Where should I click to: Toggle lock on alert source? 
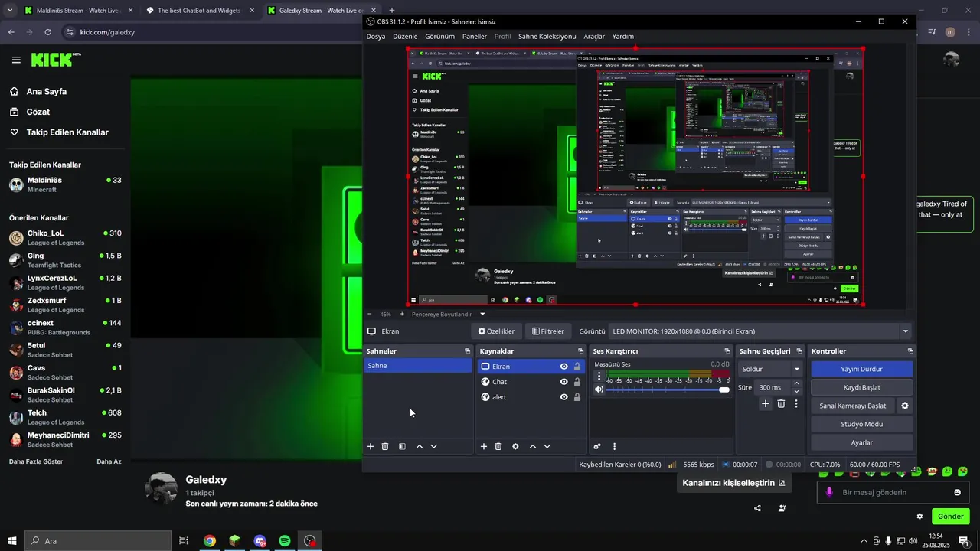[577, 397]
